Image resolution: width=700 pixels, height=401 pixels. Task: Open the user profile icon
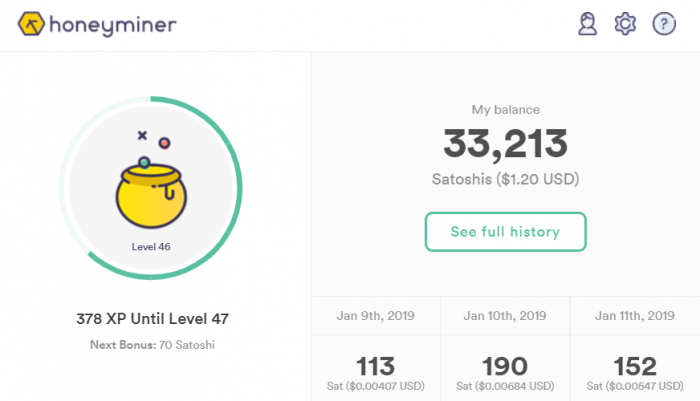pos(588,24)
